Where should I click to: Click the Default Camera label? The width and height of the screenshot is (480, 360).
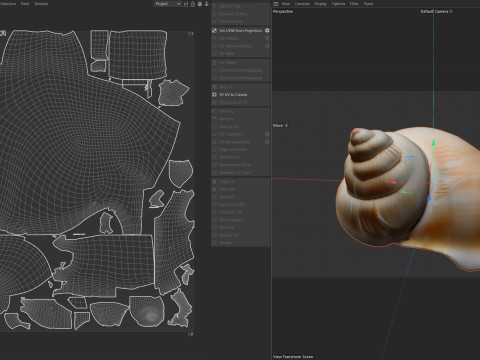click(x=434, y=11)
